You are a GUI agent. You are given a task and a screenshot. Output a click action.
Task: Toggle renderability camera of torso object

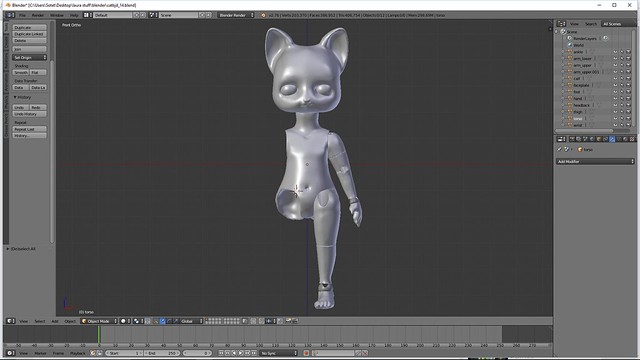[x=629, y=119]
